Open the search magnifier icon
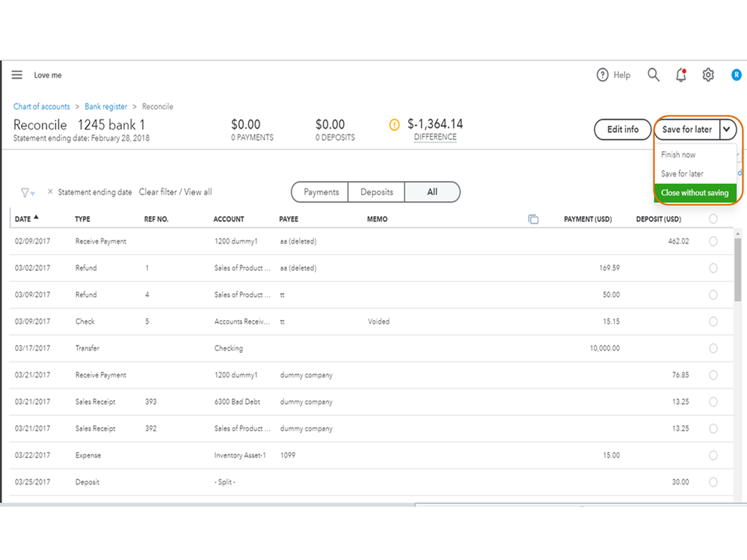This screenshot has width=747, height=560. click(x=653, y=75)
